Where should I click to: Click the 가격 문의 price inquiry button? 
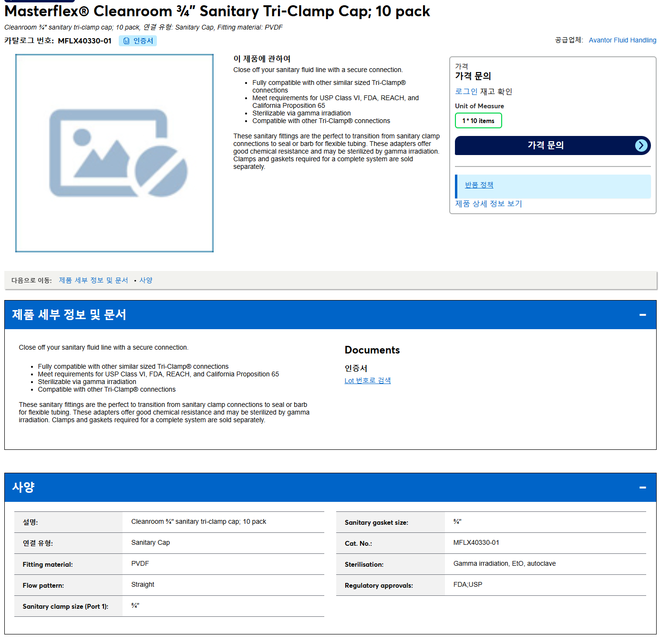pos(553,145)
